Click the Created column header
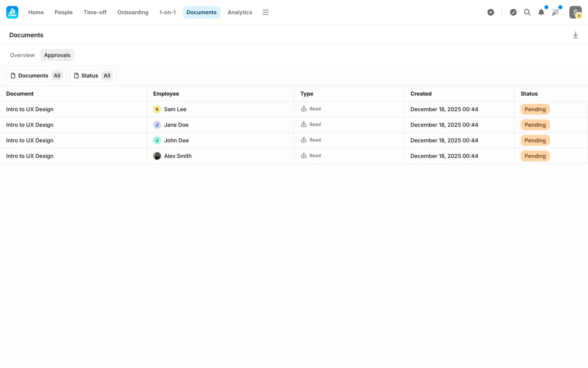The width and height of the screenshot is (588, 368). (x=421, y=94)
